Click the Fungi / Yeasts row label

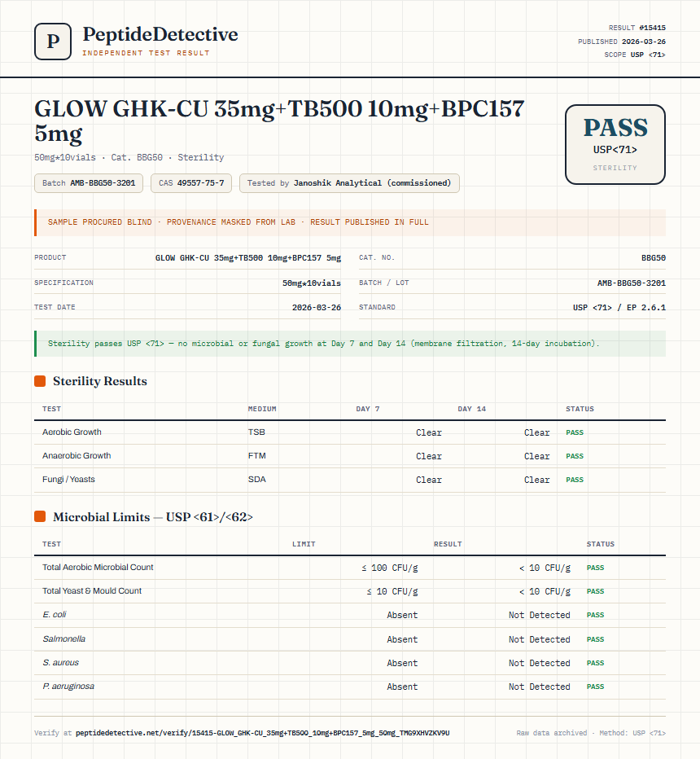point(68,480)
